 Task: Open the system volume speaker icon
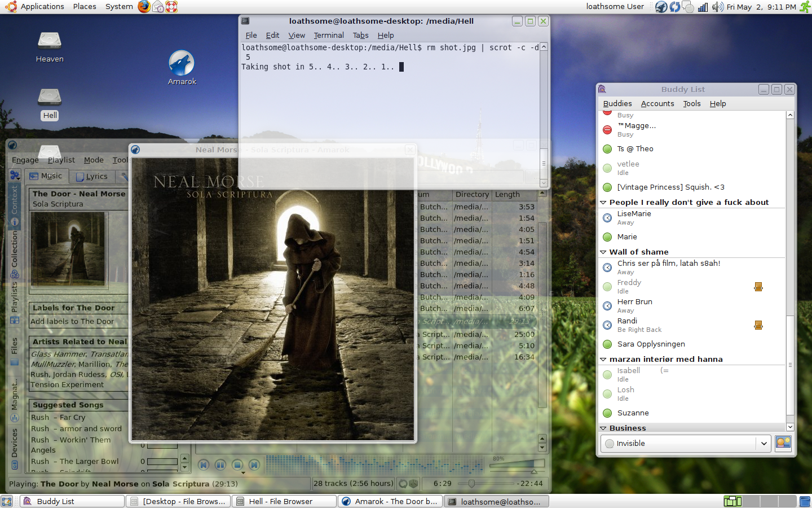[x=717, y=7]
